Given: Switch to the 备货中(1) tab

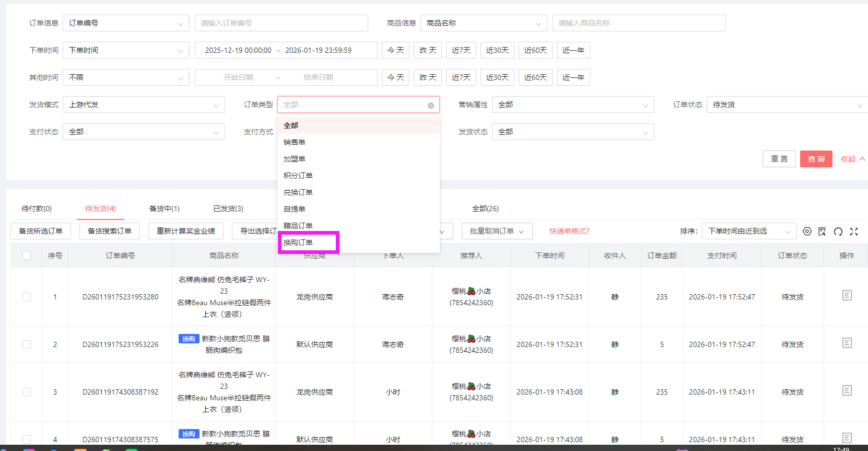Looking at the screenshot, I should click(x=164, y=209).
